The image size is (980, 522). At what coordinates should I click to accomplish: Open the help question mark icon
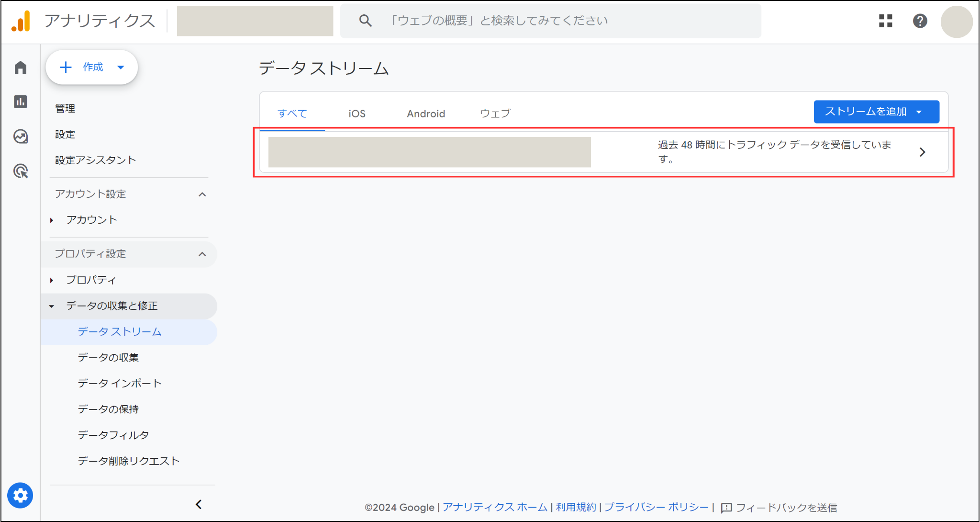click(x=920, y=21)
